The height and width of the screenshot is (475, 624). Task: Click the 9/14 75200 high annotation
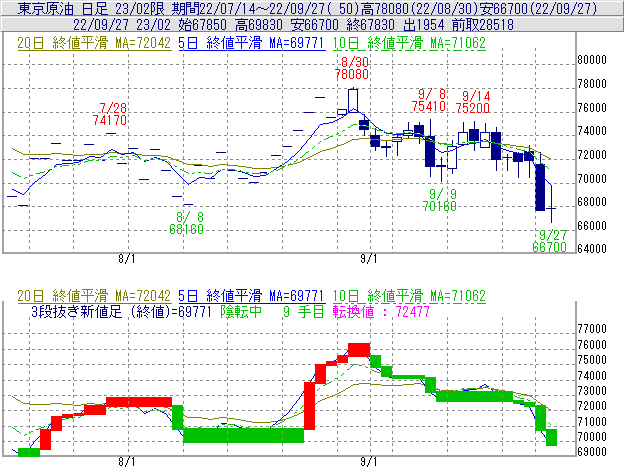pyautogui.click(x=473, y=102)
